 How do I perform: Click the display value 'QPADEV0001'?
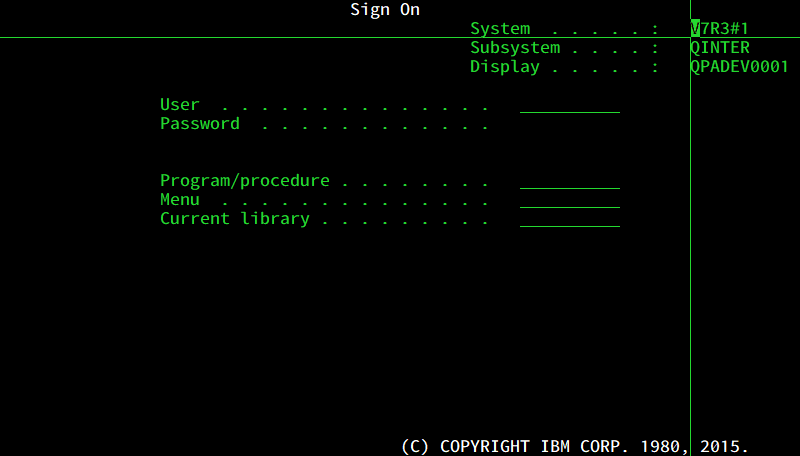tap(740, 66)
